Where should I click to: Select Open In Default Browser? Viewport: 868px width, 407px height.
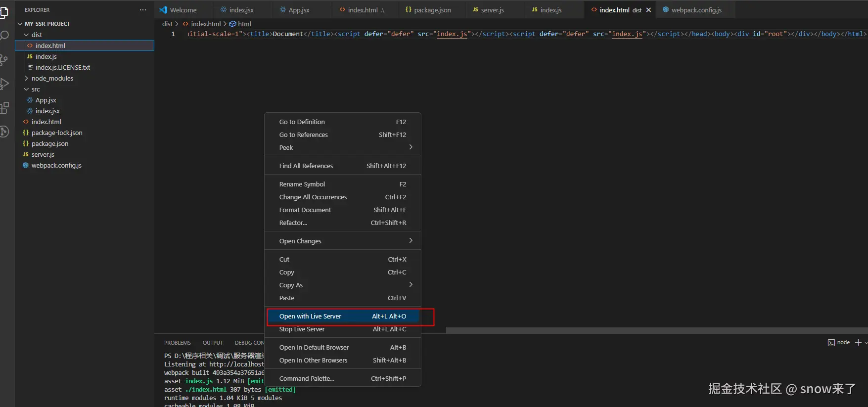coord(343,347)
